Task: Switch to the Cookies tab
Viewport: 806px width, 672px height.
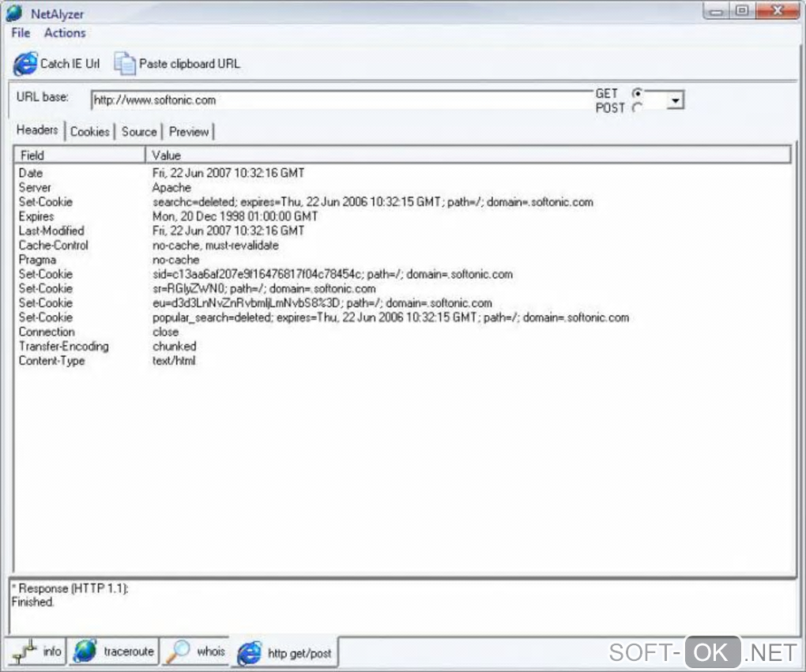Action: (90, 132)
